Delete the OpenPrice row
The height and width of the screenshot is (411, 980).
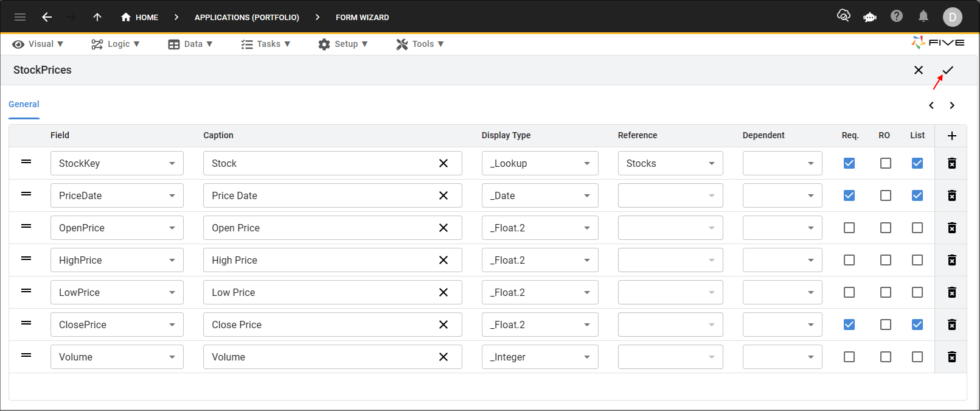click(x=952, y=228)
